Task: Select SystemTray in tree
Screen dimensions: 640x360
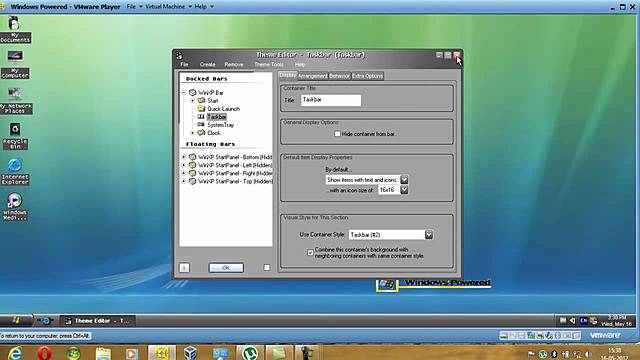Action: coord(221,125)
